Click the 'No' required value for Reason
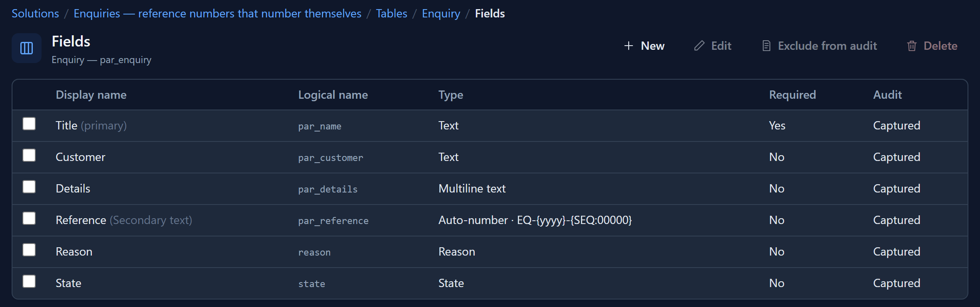Screen dimensions: 980x307 [777, 251]
